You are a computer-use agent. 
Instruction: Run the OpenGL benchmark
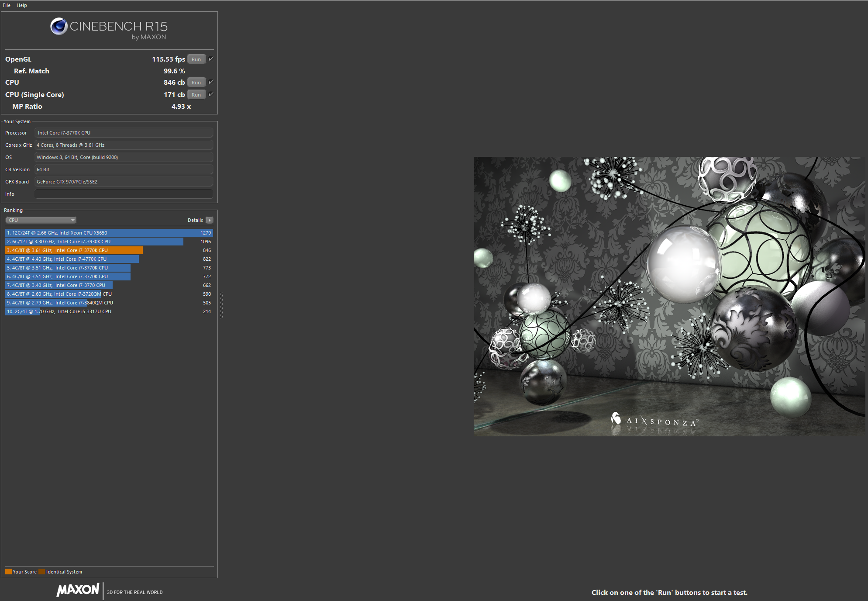[196, 59]
